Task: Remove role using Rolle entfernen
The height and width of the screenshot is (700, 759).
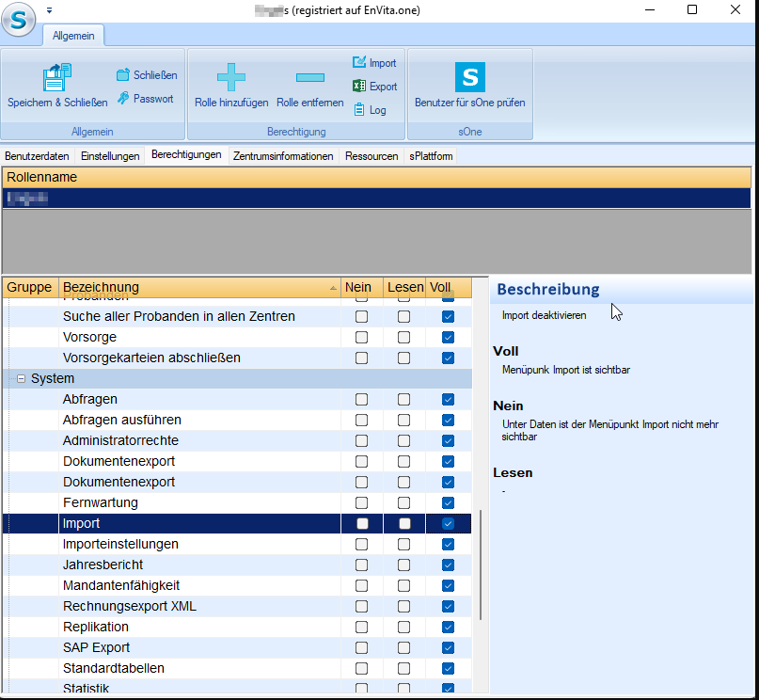Action: (x=309, y=78)
